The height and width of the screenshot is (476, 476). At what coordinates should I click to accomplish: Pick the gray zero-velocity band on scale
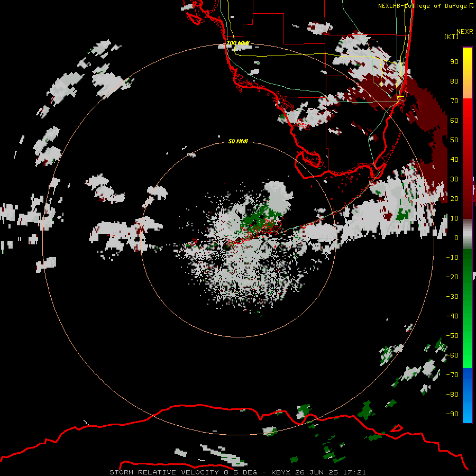click(x=467, y=234)
